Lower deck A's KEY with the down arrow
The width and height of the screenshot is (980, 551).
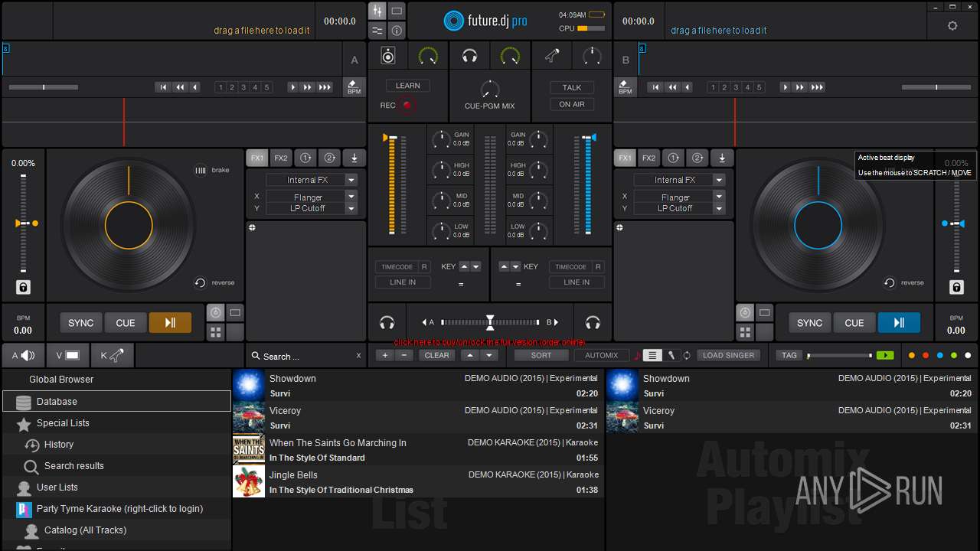[475, 266]
